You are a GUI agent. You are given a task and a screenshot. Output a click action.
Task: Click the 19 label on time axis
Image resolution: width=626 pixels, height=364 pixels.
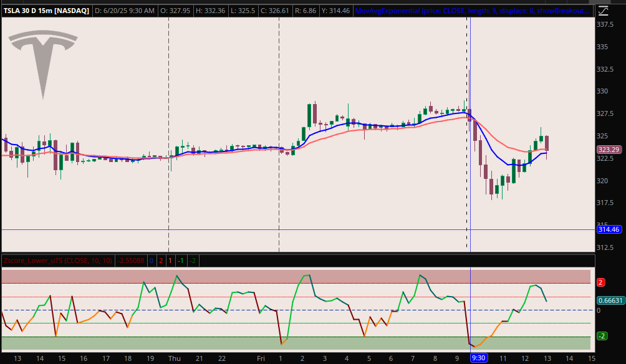(150, 358)
